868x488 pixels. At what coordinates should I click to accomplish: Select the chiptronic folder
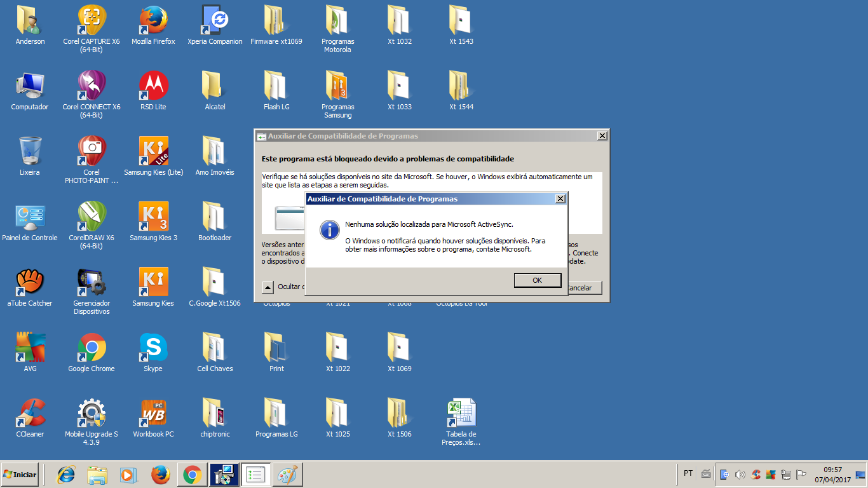tap(215, 418)
